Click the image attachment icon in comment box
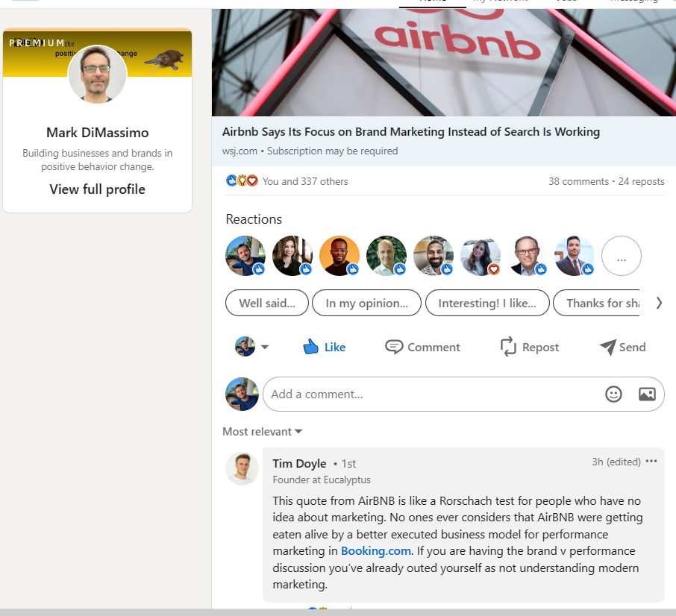 pyautogui.click(x=647, y=394)
